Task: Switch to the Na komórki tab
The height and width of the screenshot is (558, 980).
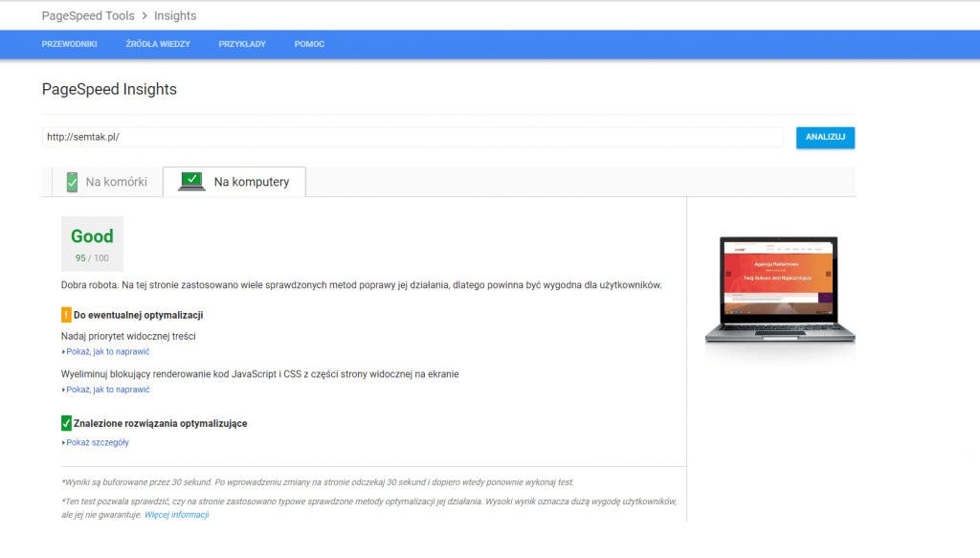Action: pyautogui.click(x=107, y=182)
